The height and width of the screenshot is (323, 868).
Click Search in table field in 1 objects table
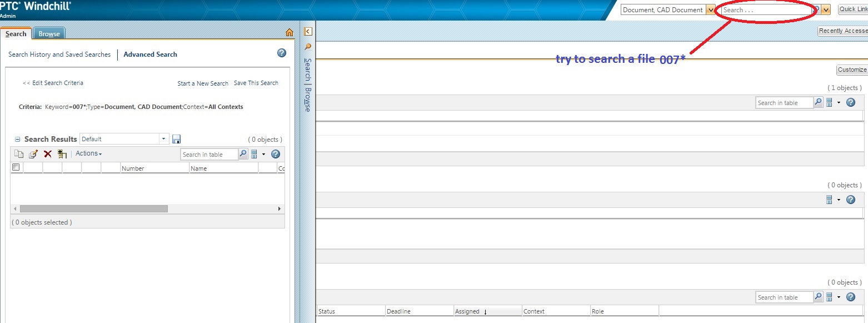[x=784, y=103]
